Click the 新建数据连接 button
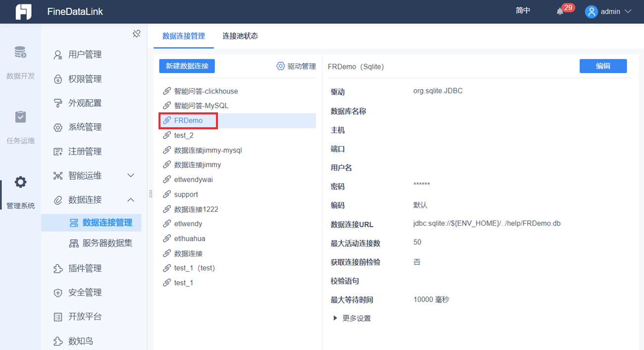This screenshot has height=350, width=644. pos(187,66)
